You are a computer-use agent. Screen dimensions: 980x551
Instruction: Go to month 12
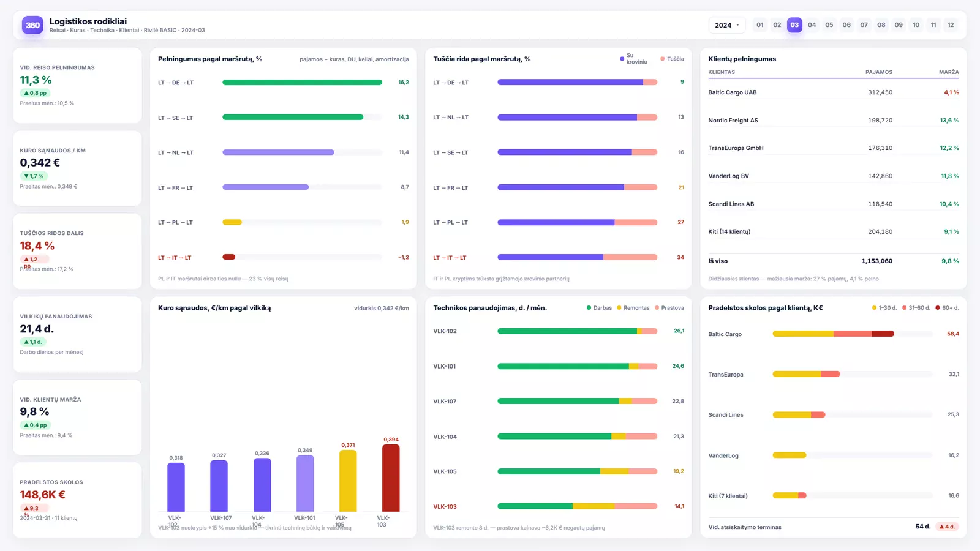(x=951, y=25)
